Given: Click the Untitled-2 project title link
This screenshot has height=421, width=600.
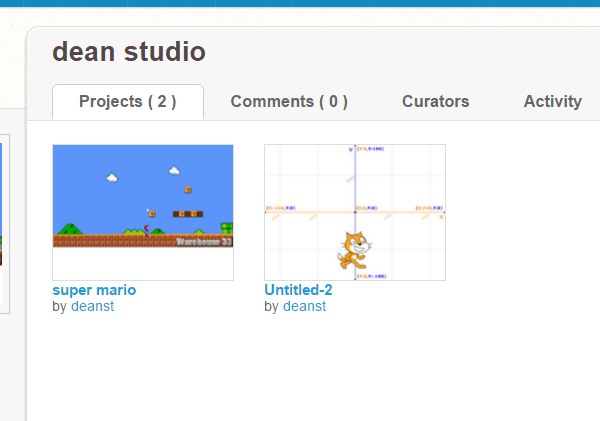Looking at the screenshot, I should coord(298,290).
